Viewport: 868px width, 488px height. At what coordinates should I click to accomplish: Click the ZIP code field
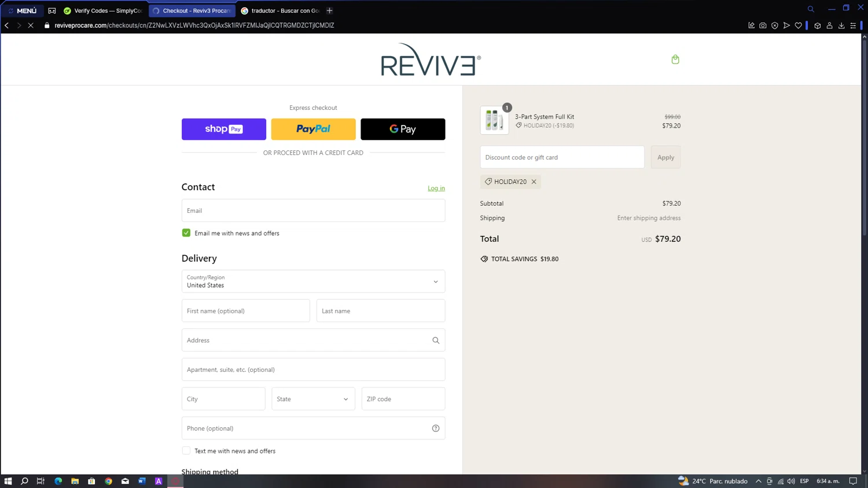tap(403, 399)
